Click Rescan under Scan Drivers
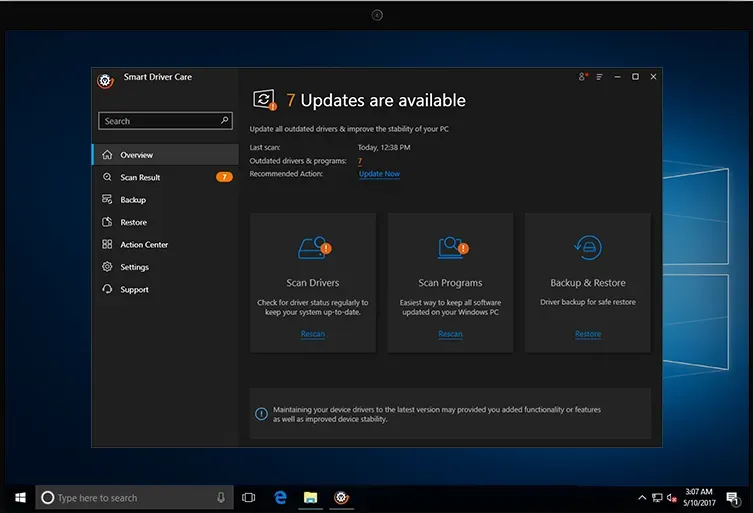The image size is (753, 513). (313, 334)
